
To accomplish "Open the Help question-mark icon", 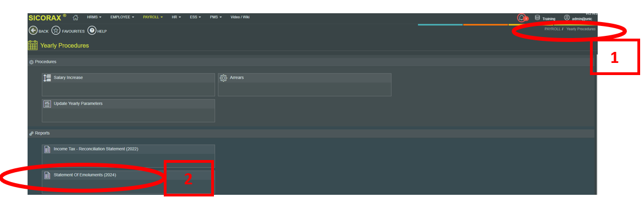I will [x=92, y=31].
